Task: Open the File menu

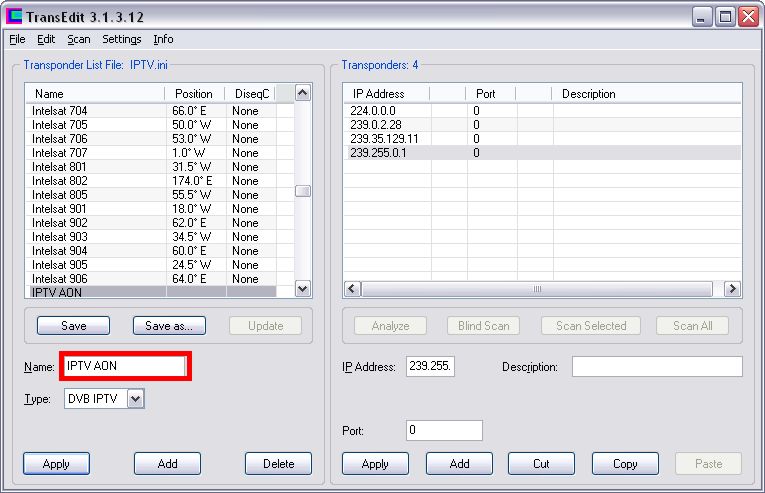Action: coord(17,39)
